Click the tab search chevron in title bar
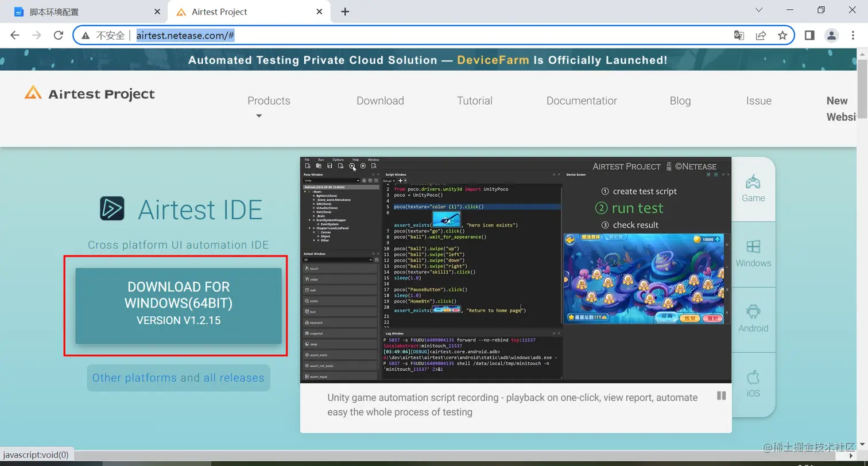 759,10
